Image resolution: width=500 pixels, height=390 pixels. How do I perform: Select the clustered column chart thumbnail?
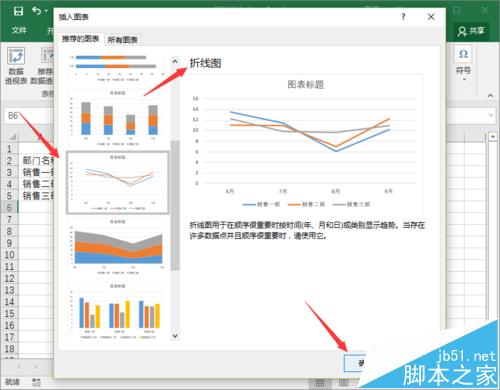coord(118,312)
